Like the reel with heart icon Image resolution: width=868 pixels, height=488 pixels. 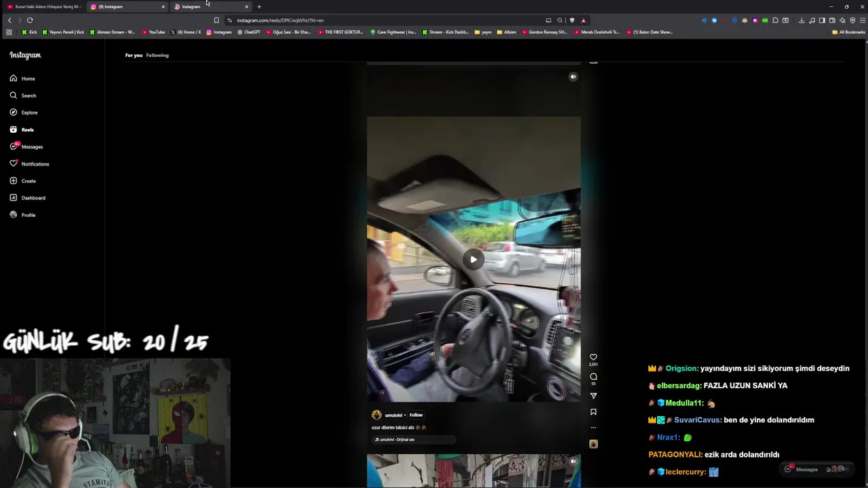[x=593, y=357]
